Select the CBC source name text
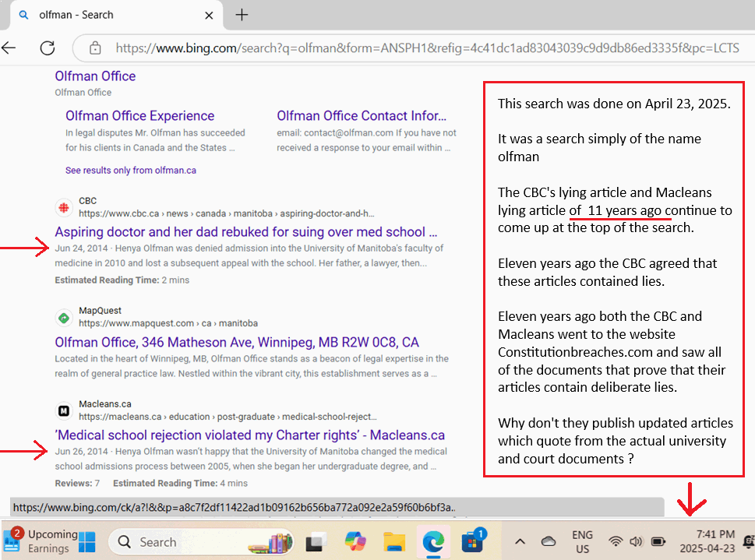This screenshot has height=560, width=755. [87, 201]
